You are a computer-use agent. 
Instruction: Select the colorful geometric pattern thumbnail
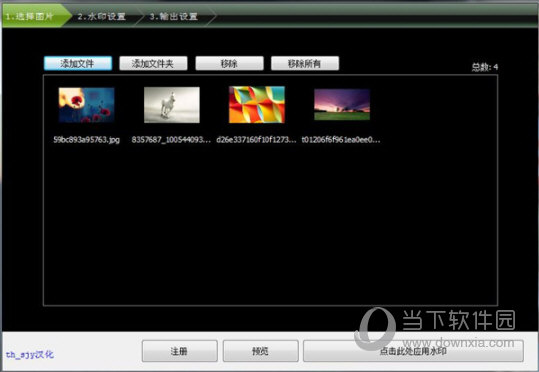pyautogui.click(x=257, y=105)
